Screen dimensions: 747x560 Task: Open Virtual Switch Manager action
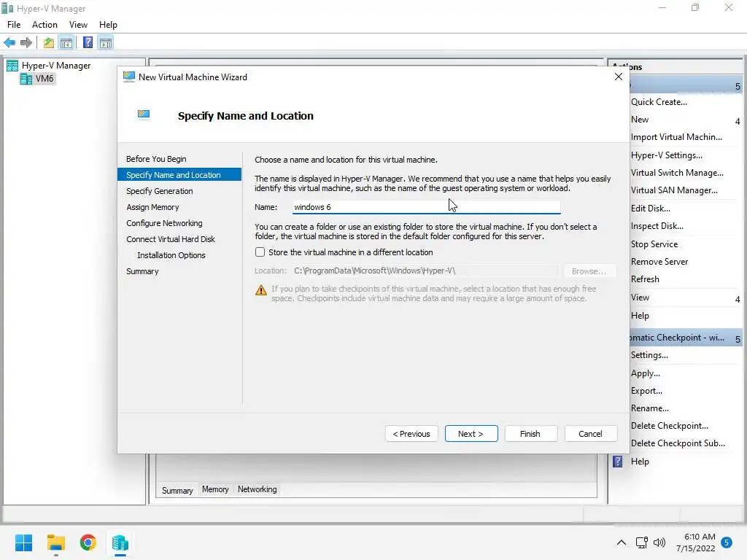(x=677, y=173)
